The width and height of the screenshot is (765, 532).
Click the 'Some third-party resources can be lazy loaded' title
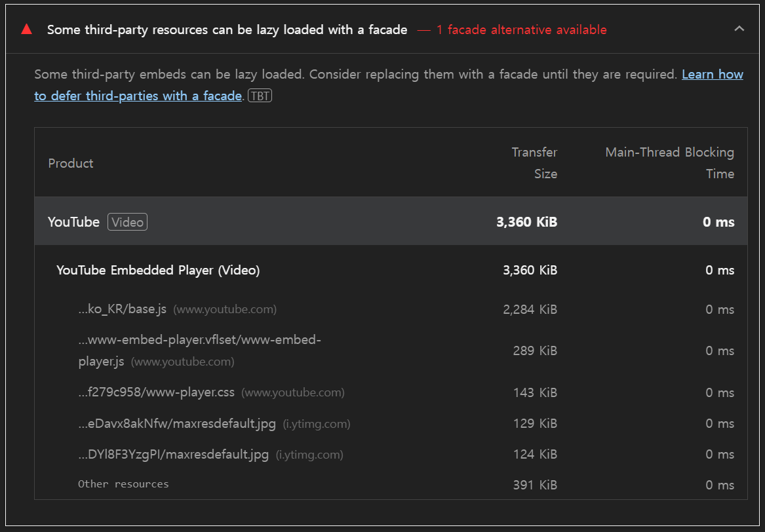[227, 29]
